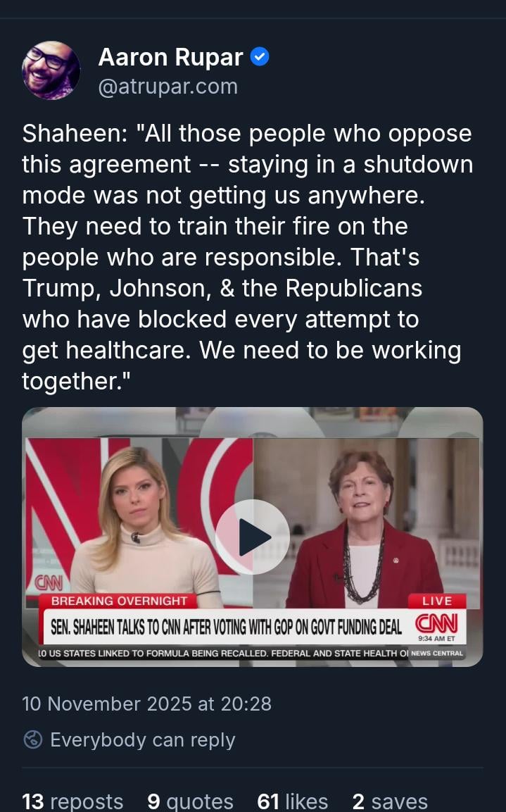
Task: Click the Sen. Shaheen headline chyron
Action: point(226,627)
